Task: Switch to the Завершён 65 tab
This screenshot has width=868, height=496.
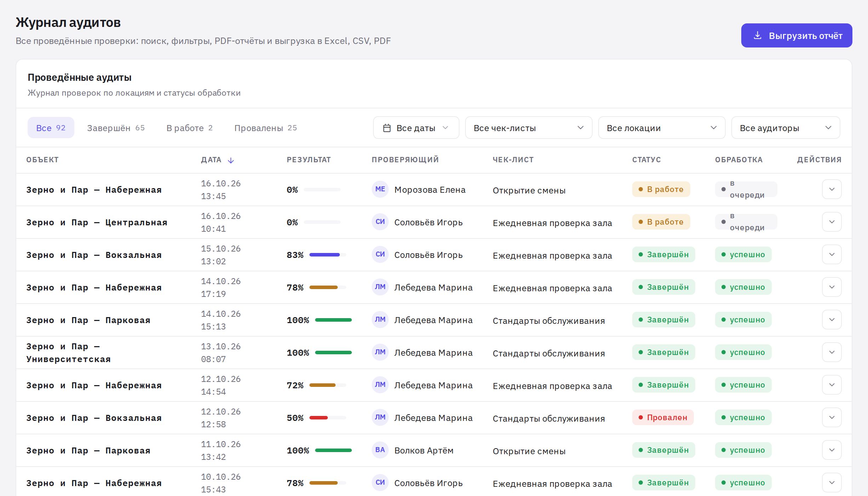Action: tap(116, 128)
